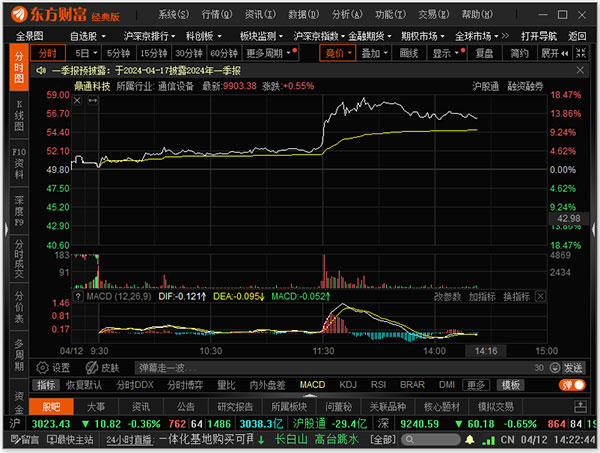
Task: Select the 15分钟 period
Action: [x=153, y=53]
